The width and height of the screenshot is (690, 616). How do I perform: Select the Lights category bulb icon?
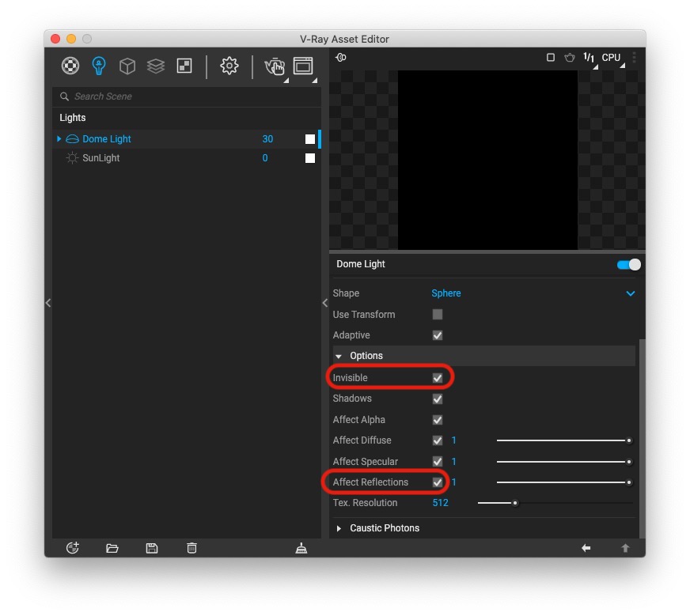99,66
